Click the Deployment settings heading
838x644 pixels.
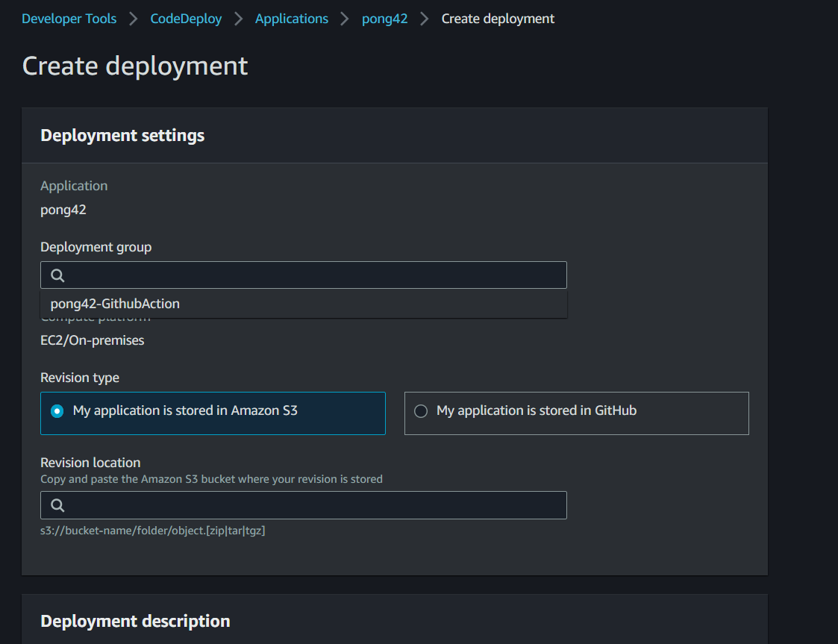coord(122,135)
